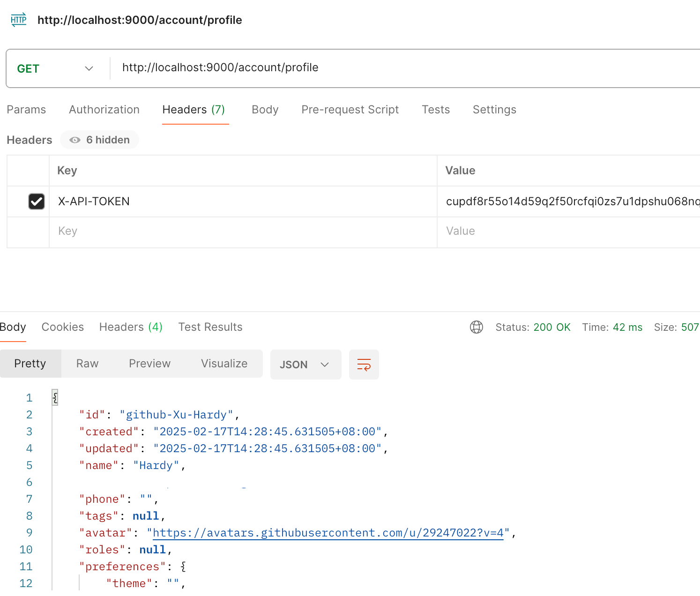Toggle the word wrap icon button
Viewport: 700px width, 596px height.
[x=364, y=365]
